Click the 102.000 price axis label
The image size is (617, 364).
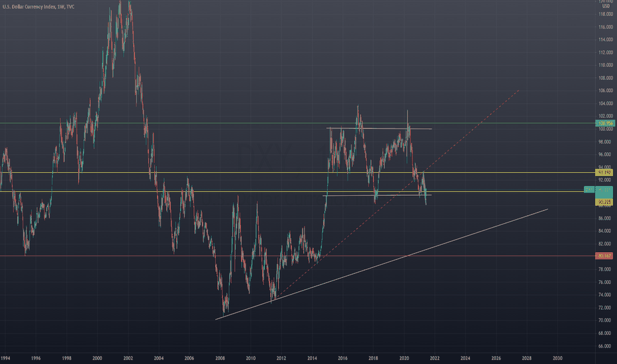point(606,116)
